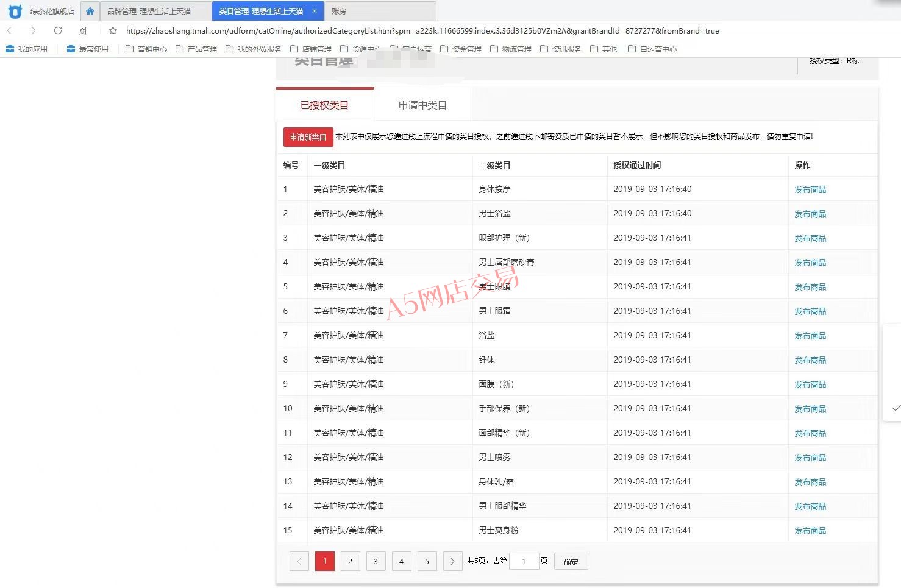This screenshot has width=901, height=588.
Task: Click the reload page icon
Action: 58,30
